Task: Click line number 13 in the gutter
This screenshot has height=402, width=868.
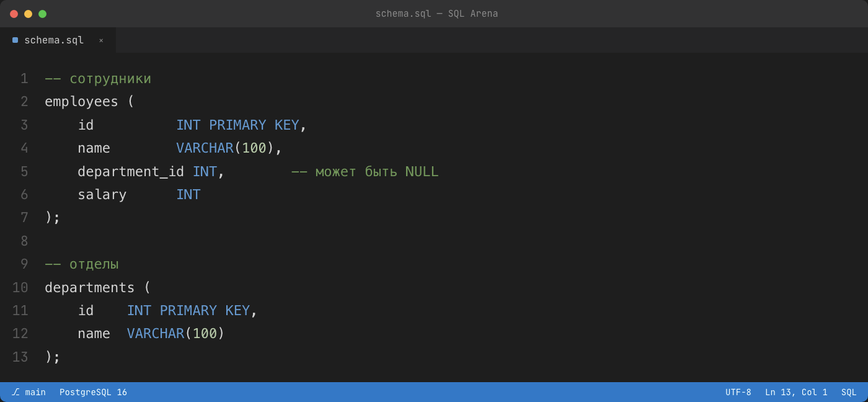Action: click(x=20, y=357)
